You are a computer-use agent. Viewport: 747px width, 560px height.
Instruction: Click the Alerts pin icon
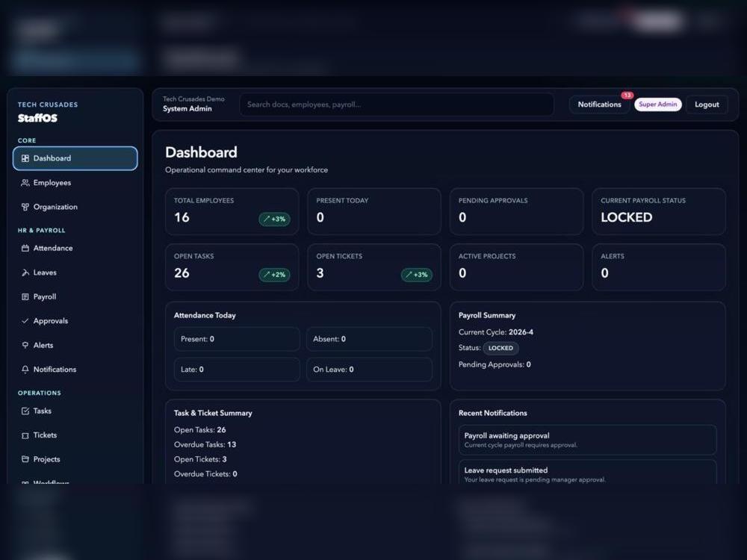(x=25, y=345)
